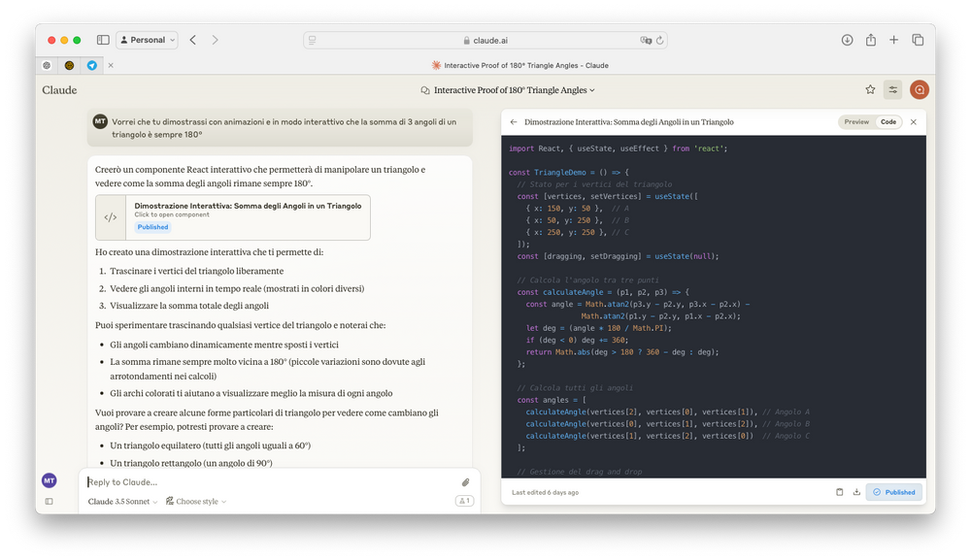This screenshot has width=971, height=560.
Task: Click the MT user avatar bottom left
Action: [x=50, y=480]
